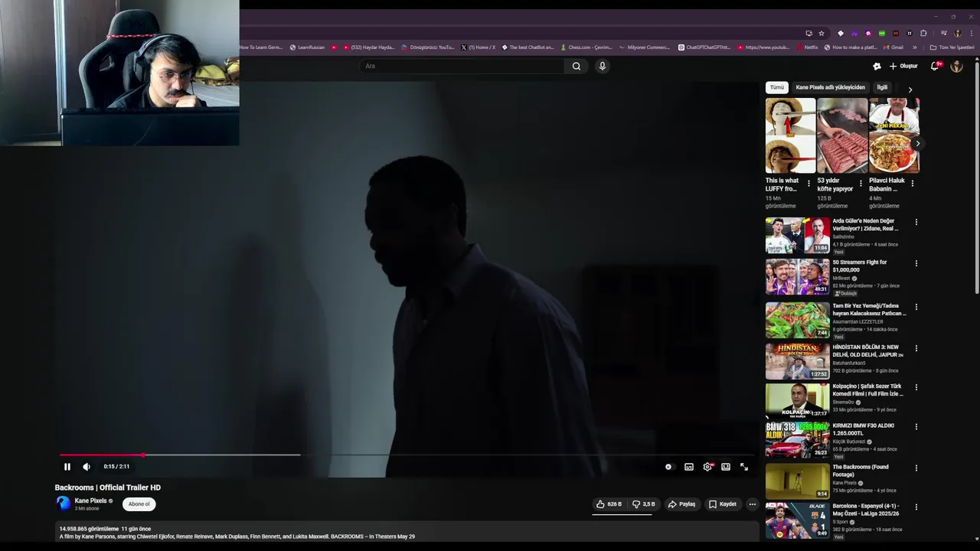Open The Backrooms (Found Footage) video
This screenshot has width=980, height=551.
[x=797, y=481]
